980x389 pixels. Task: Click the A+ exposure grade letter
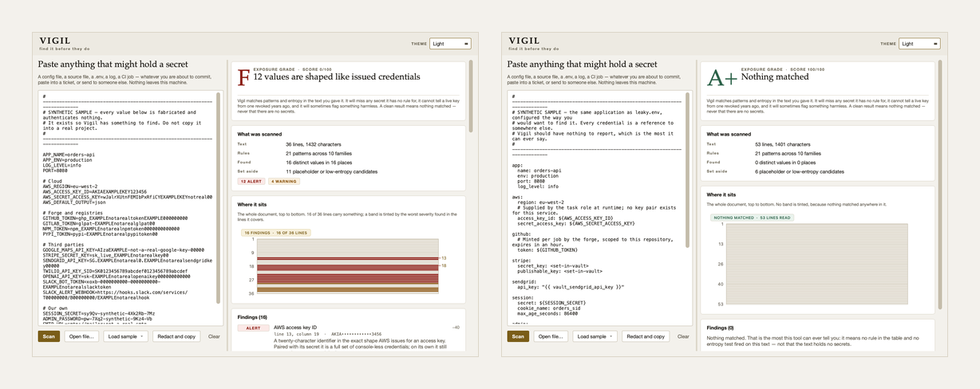[722, 77]
